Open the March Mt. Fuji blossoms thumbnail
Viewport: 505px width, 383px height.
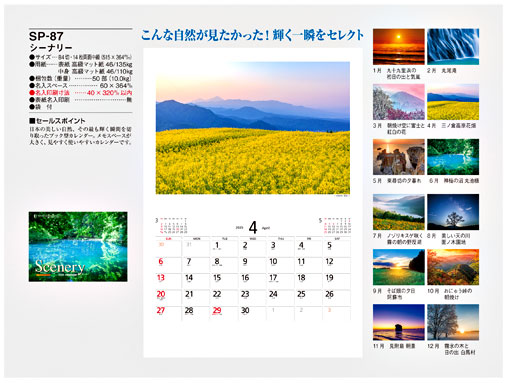398,102
